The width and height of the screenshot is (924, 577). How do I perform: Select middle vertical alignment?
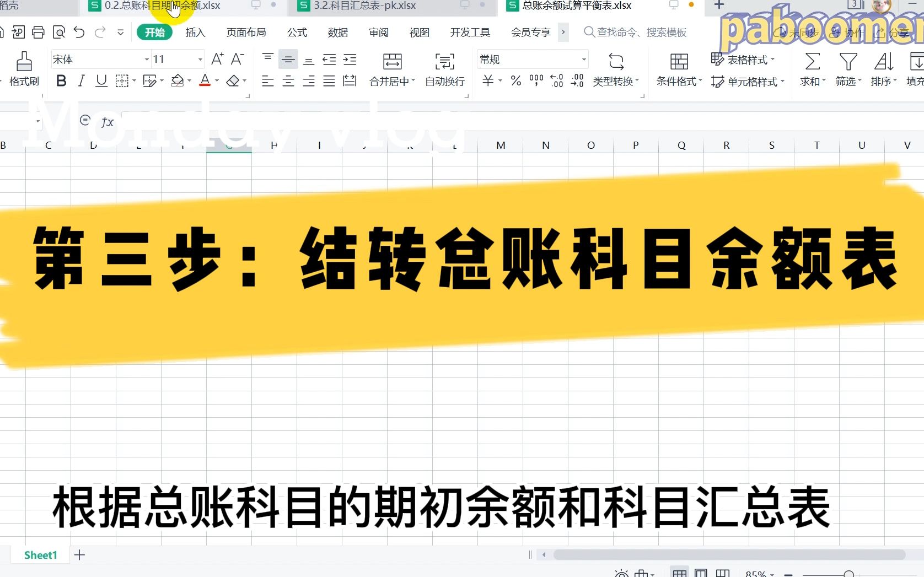pos(288,59)
